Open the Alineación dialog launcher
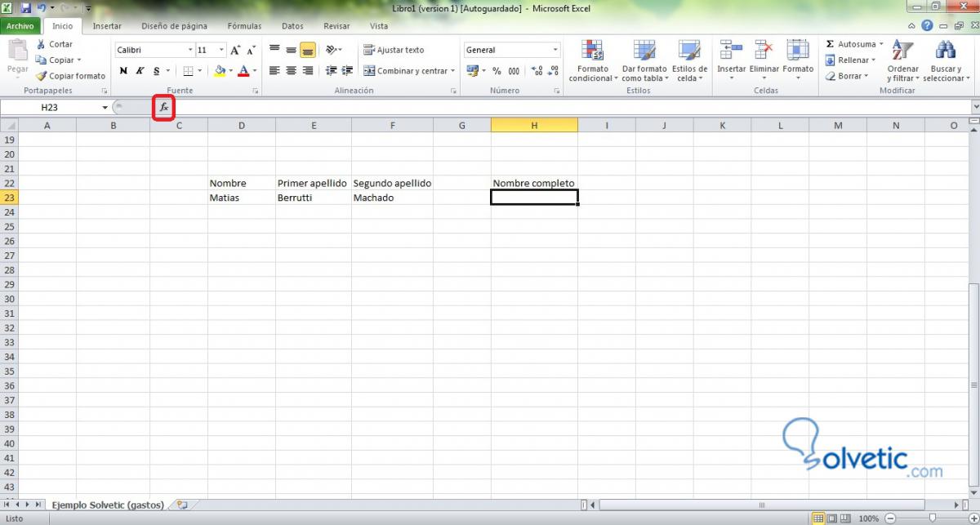Viewport: 980px width, 525px height. (453, 91)
